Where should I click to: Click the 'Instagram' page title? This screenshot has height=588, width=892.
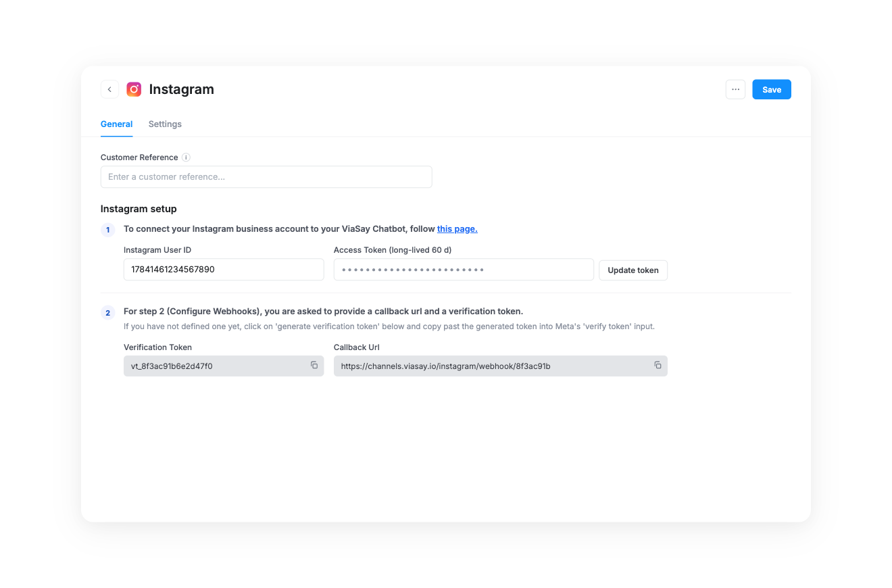182,89
